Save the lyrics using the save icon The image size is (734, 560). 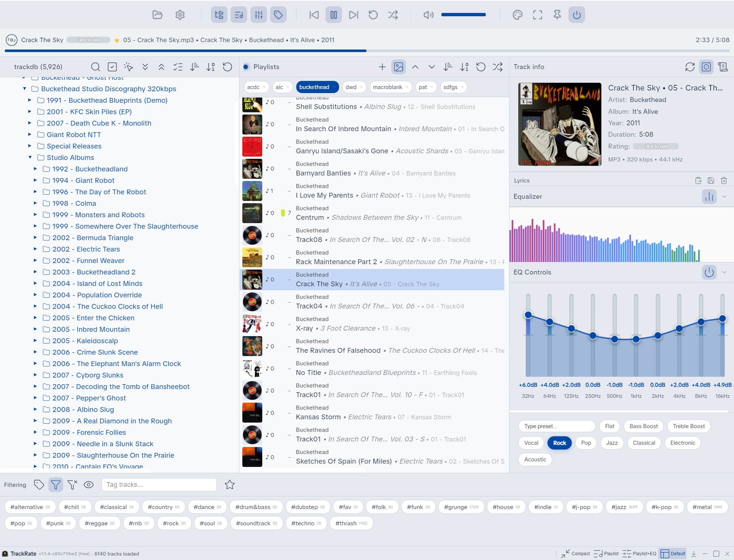[x=711, y=180]
